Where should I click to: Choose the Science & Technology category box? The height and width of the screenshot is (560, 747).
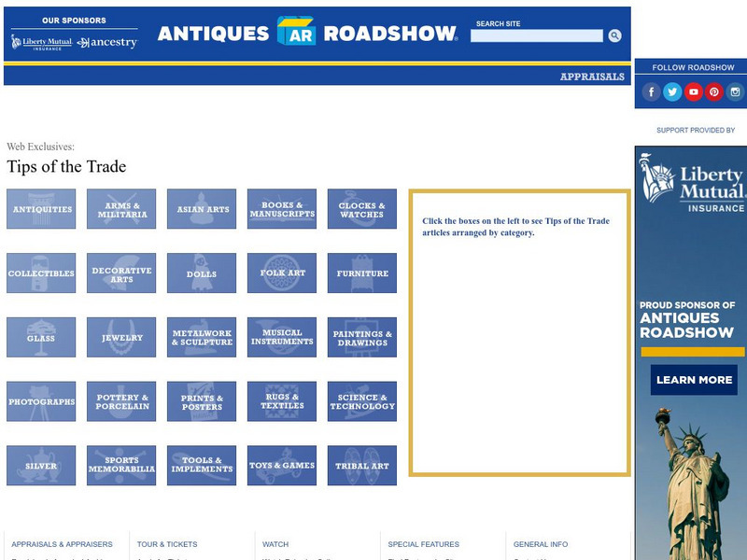click(x=362, y=401)
